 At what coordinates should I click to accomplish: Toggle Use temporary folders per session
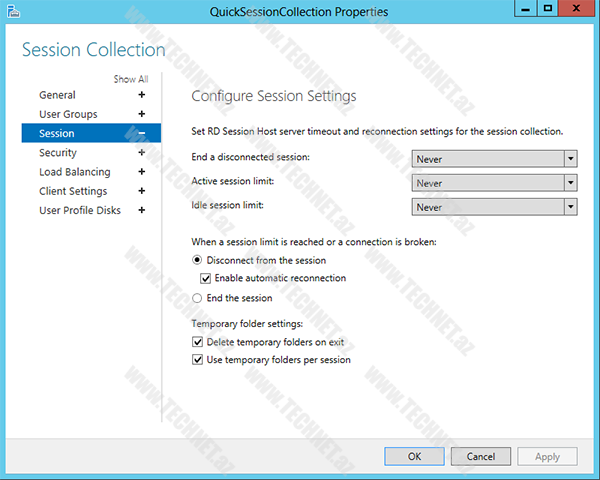click(197, 360)
